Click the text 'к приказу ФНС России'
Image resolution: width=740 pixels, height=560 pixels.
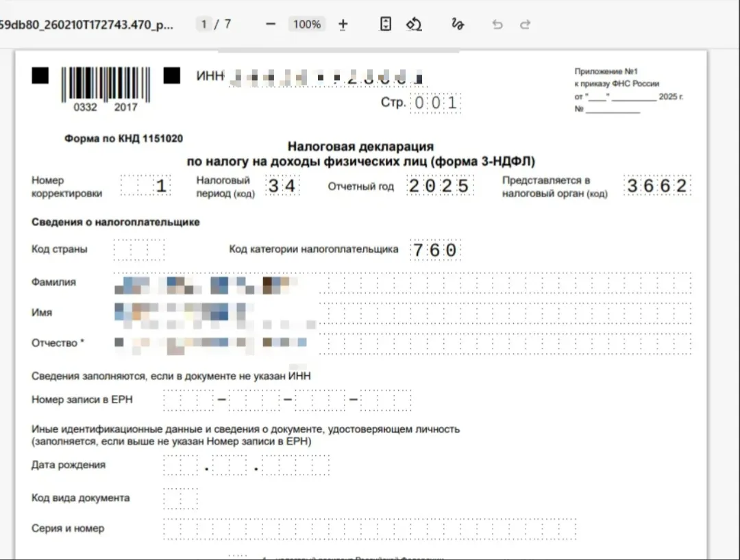tap(617, 84)
